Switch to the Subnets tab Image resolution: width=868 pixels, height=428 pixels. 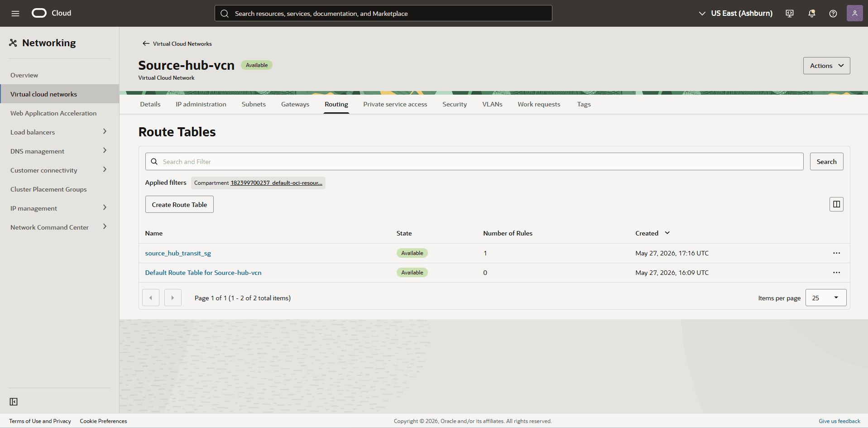tap(254, 104)
